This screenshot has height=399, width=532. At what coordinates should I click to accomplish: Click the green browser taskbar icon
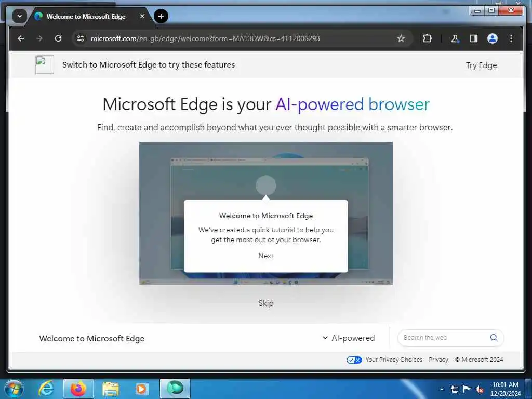click(175, 389)
